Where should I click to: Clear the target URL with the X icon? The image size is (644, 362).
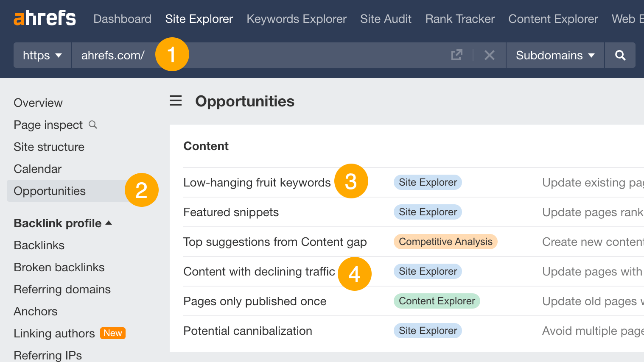tap(489, 55)
